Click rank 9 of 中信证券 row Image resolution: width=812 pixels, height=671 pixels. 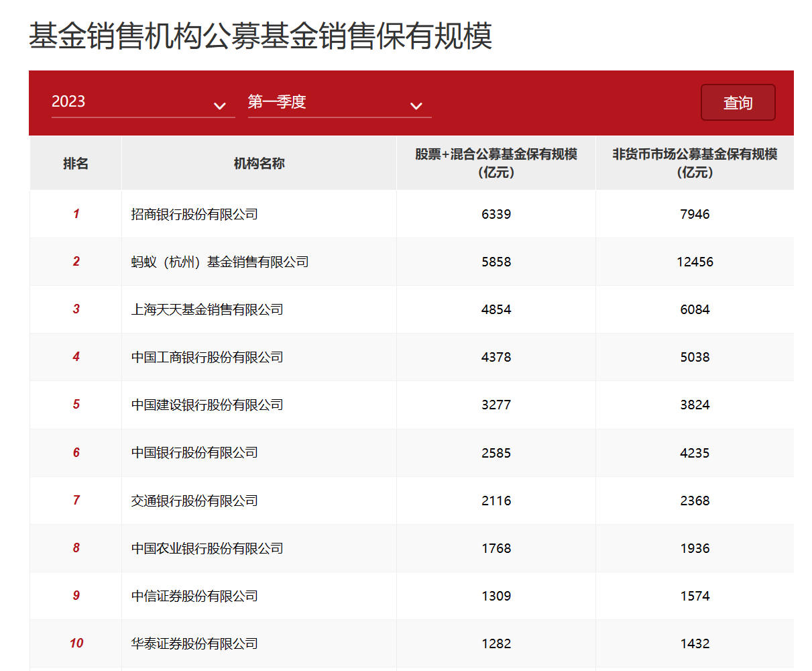point(76,596)
